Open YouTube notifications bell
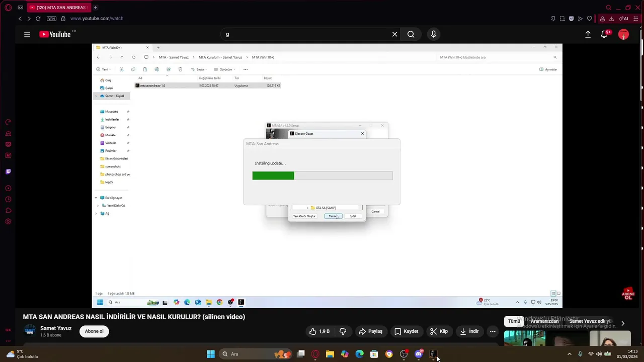This screenshot has height=362, width=644. pos(604,34)
